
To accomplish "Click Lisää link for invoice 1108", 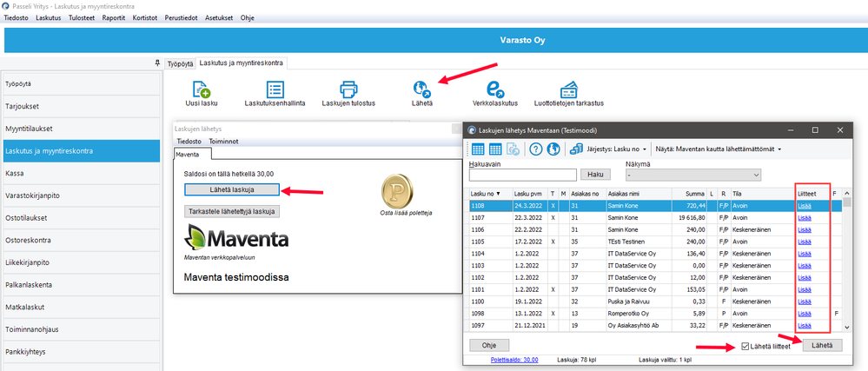I will tap(805, 205).
